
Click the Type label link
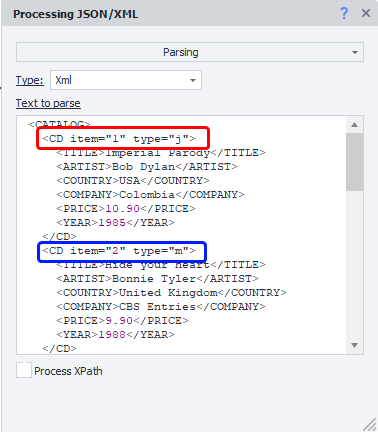[x=30, y=80]
